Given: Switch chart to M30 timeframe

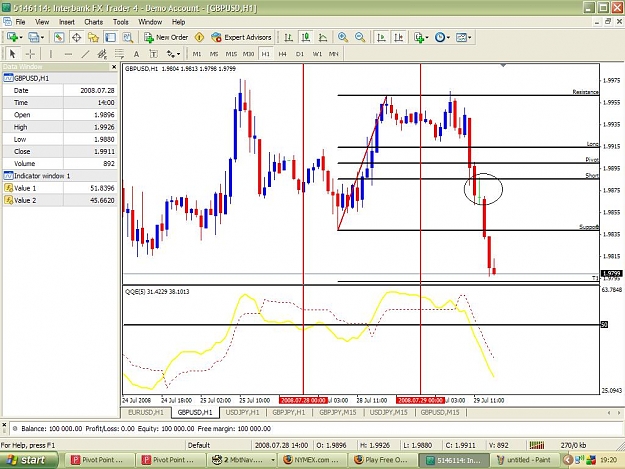Looking at the screenshot, I should [x=249, y=54].
